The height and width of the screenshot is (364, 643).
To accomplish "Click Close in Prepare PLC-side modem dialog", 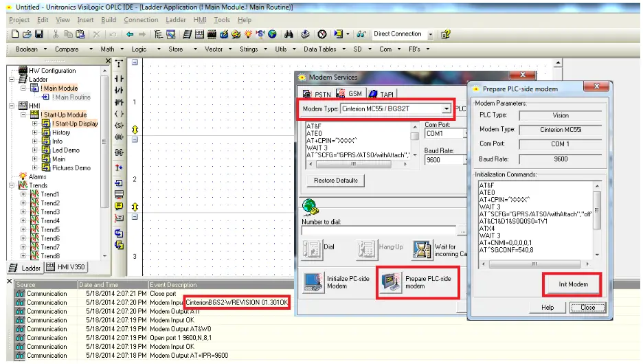I will (x=587, y=308).
